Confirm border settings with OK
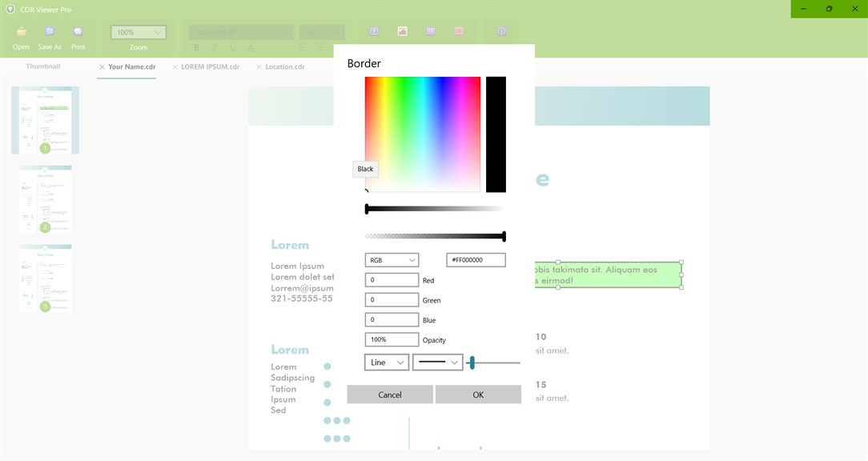This screenshot has height=461, width=868. tap(477, 394)
